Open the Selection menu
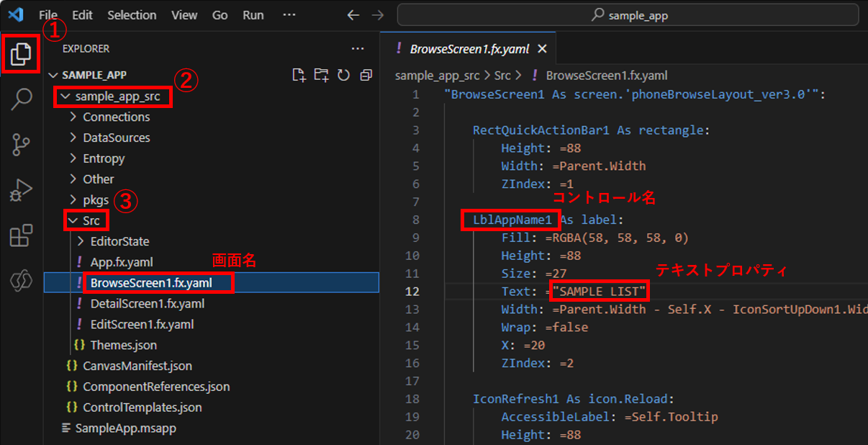Image resolution: width=868 pixels, height=445 pixels. click(x=132, y=14)
